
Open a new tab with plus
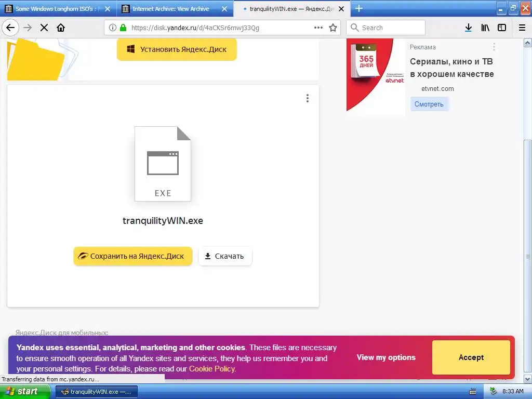pos(359,8)
